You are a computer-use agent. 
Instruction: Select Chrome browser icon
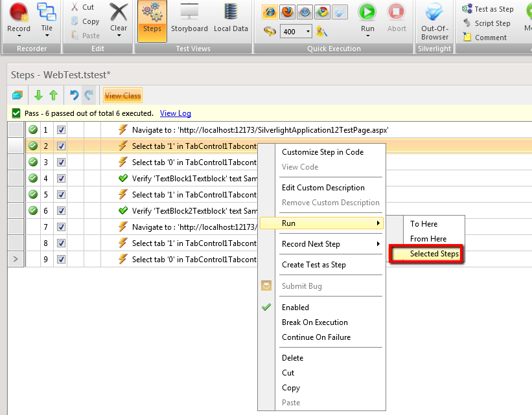pyautogui.click(x=322, y=12)
